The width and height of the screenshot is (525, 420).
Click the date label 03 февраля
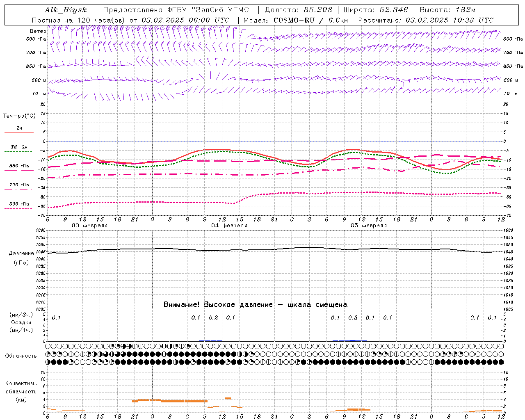pyautogui.click(x=90, y=226)
